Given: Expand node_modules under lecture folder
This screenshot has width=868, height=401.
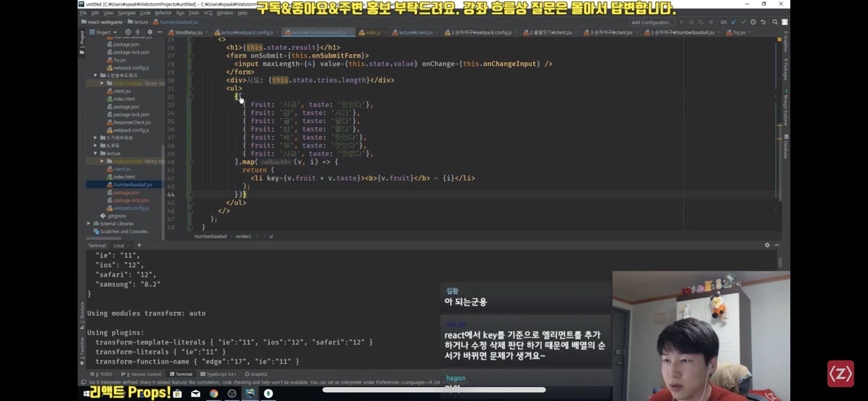Looking at the screenshot, I should coord(102,161).
